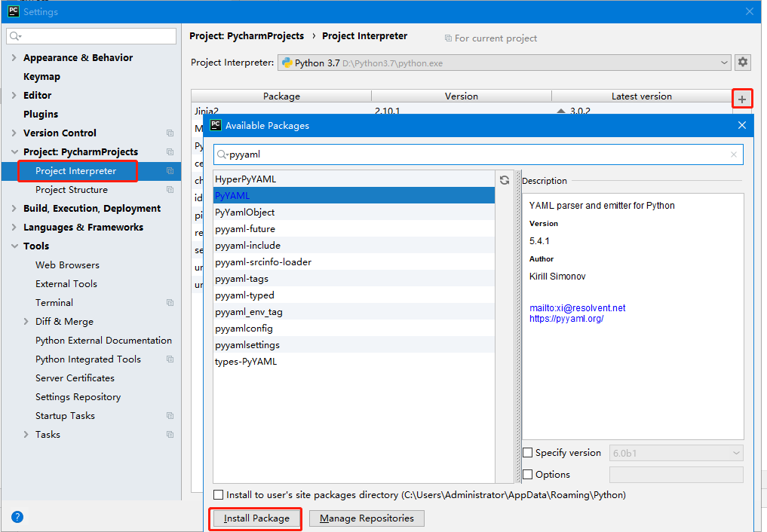Select pyyaml-tags in the package list
The width and height of the screenshot is (767, 532).
pos(354,279)
